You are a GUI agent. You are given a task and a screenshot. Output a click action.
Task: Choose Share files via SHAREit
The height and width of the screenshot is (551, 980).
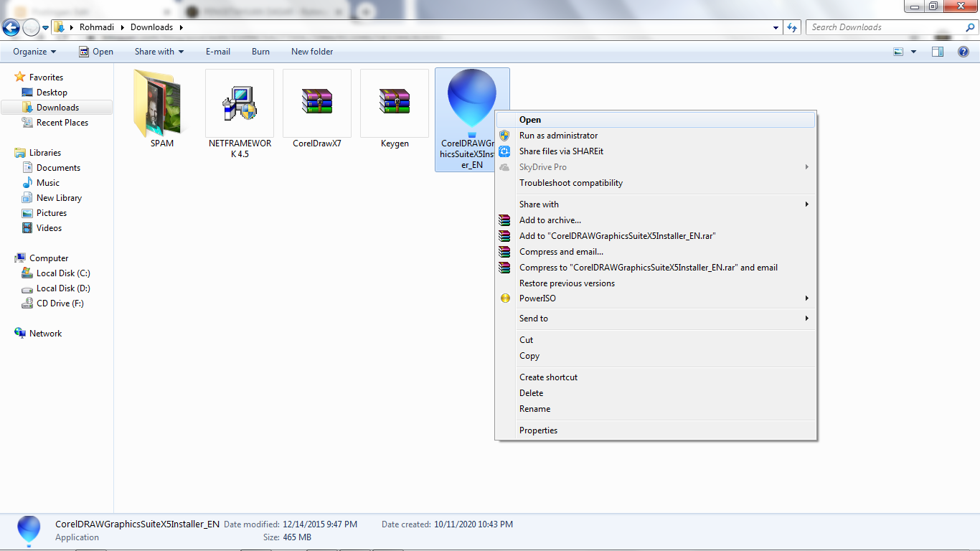tap(656, 151)
